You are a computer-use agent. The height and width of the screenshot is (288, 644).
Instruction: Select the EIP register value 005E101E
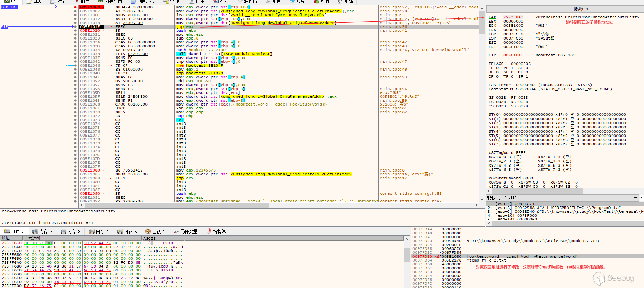pos(513,55)
